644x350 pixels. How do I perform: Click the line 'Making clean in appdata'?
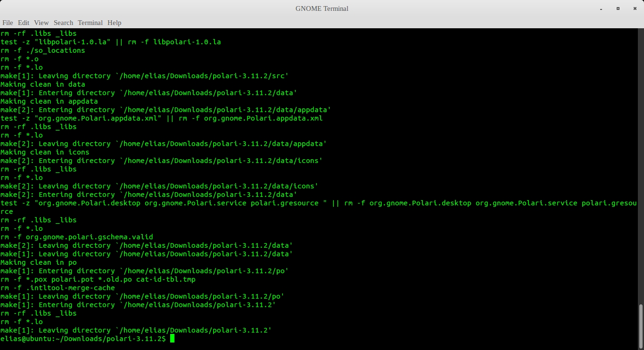49,101
